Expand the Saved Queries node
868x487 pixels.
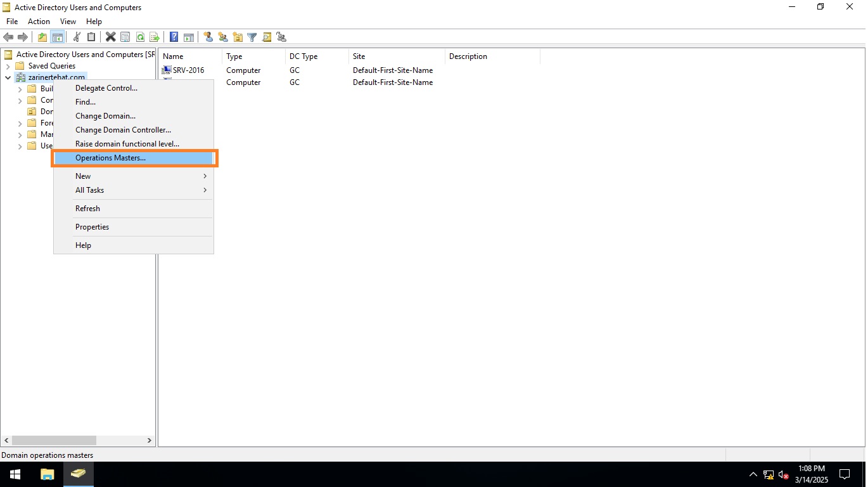[8, 66]
